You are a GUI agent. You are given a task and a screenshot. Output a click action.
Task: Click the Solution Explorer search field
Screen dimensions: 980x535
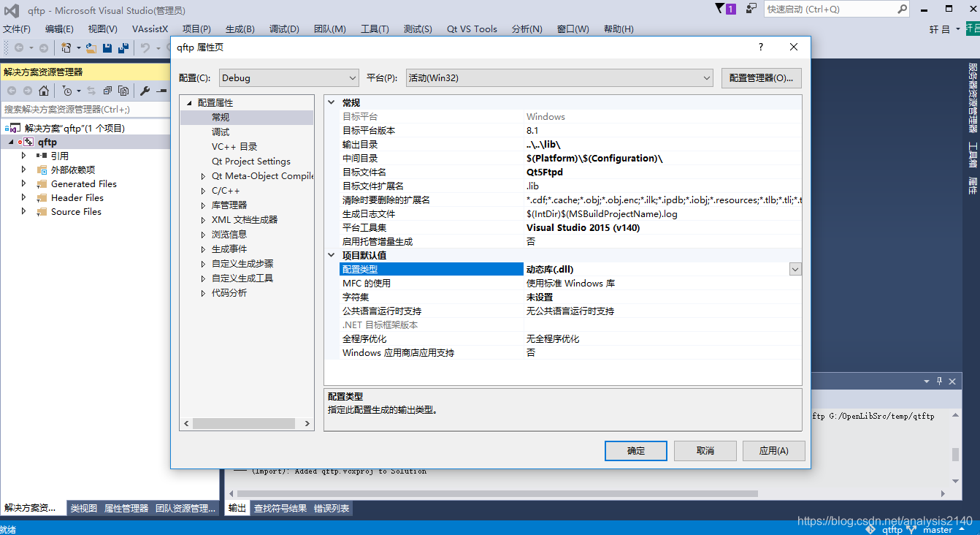click(x=84, y=109)
